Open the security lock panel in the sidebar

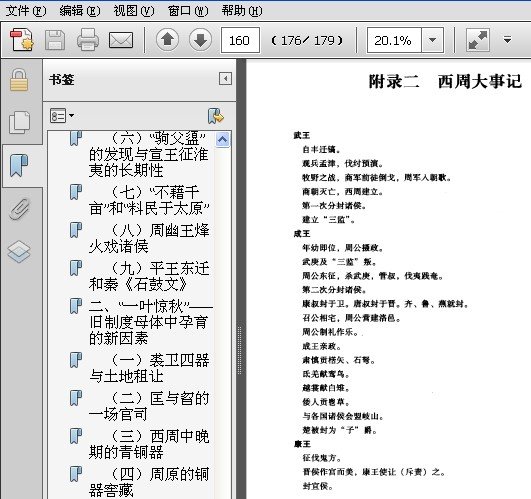tap(19, 80)
